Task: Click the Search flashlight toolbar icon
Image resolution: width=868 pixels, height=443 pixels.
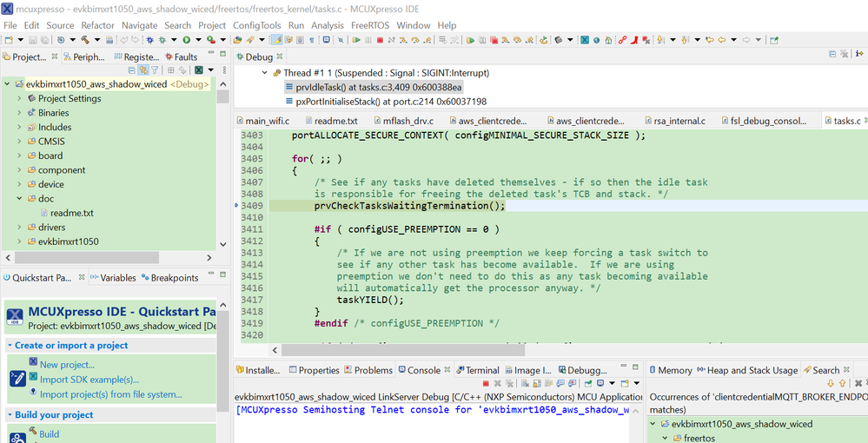Action: tap(249, 40)
